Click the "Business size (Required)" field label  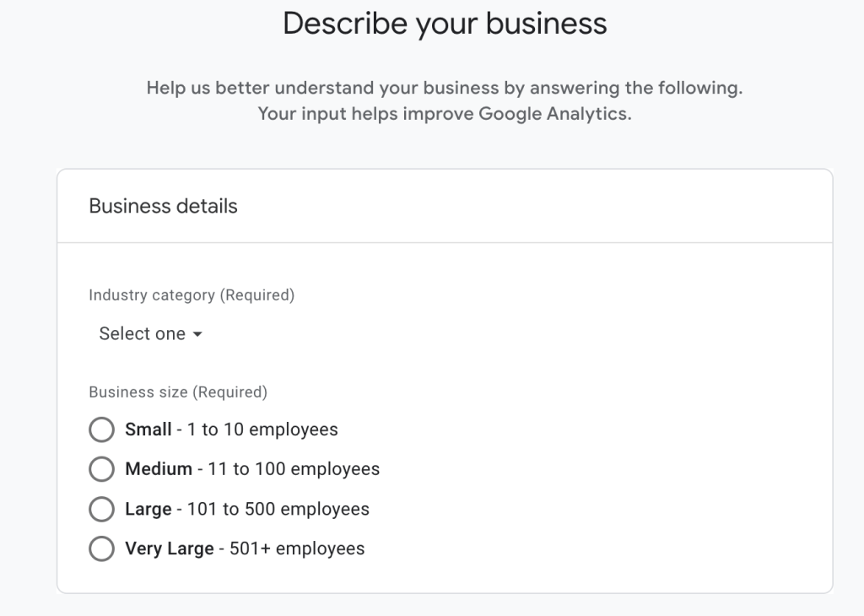(178, 392)
